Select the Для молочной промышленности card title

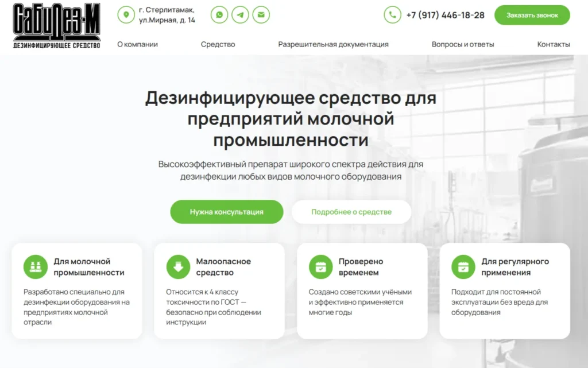pyautogui.click(x=89, y=267)
